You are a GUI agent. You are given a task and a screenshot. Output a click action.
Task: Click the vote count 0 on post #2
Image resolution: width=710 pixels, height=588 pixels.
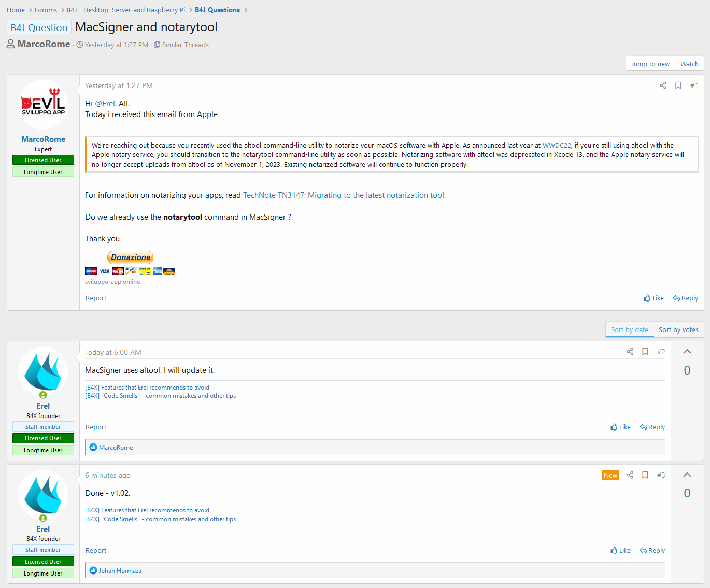687,370
